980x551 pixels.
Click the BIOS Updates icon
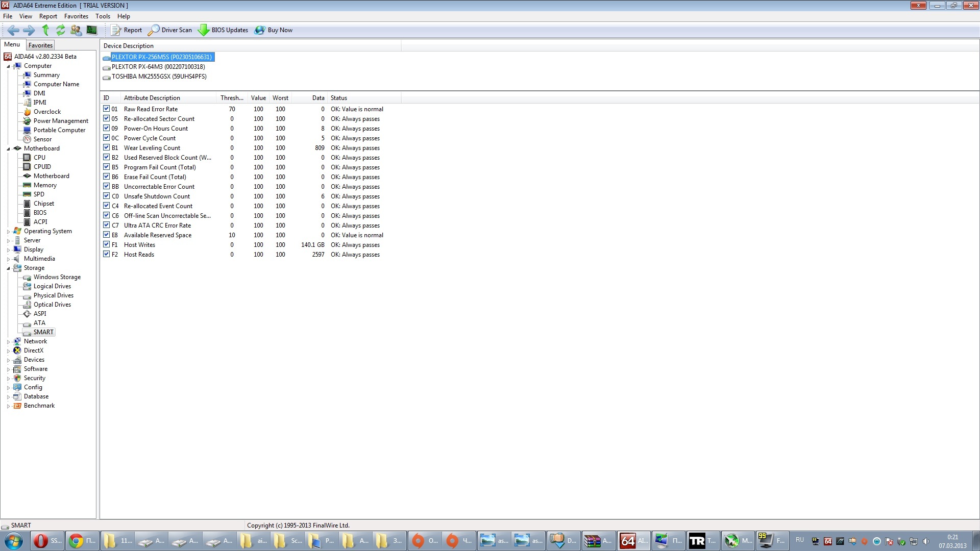click(204, 30)
